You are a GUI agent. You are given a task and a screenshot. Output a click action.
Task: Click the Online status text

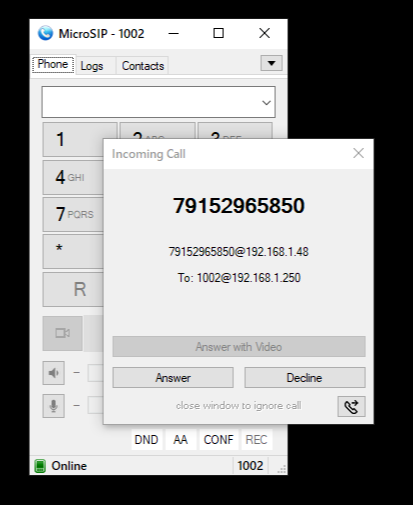coord(69,466)
